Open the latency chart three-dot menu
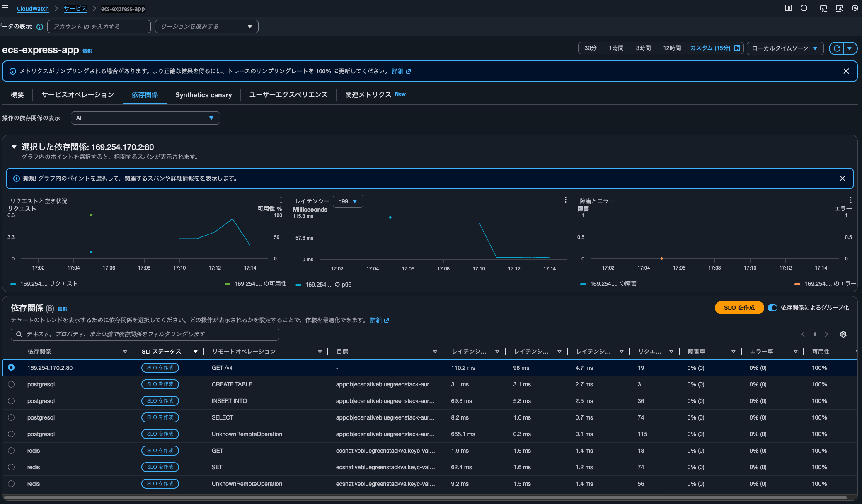Image resolution: width=862 pixels, height=504 pixels. pos(565,200)
